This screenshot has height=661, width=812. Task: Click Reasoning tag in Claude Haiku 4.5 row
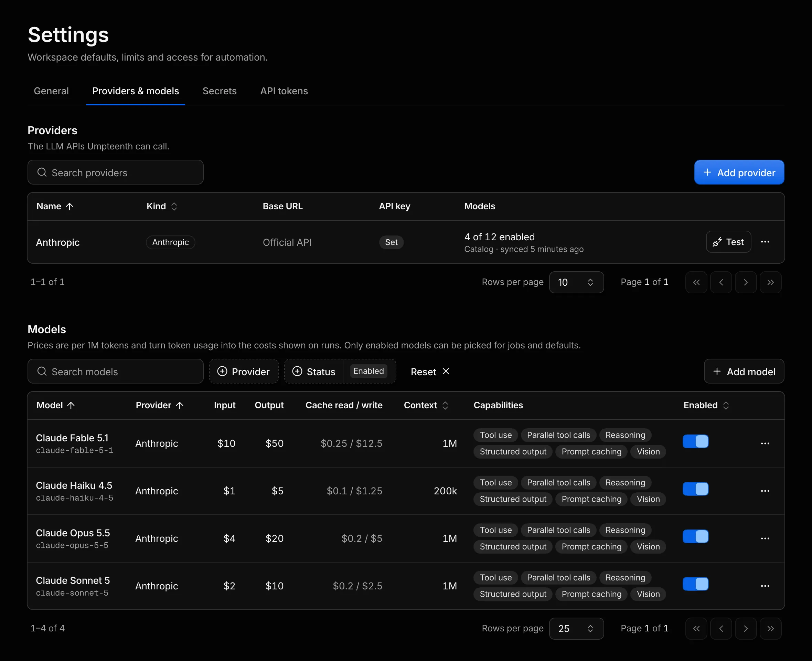(x=625, y=483)
